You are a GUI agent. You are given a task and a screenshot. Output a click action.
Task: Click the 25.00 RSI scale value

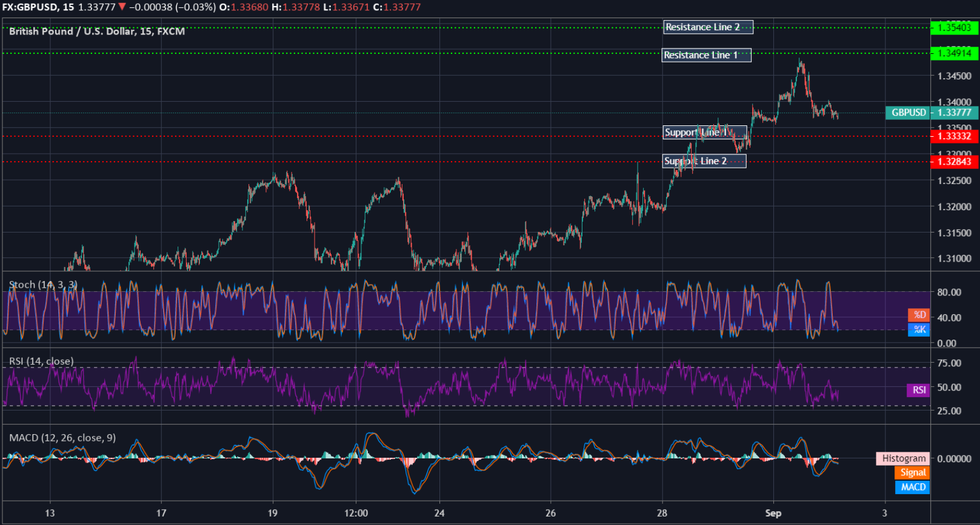949,411
